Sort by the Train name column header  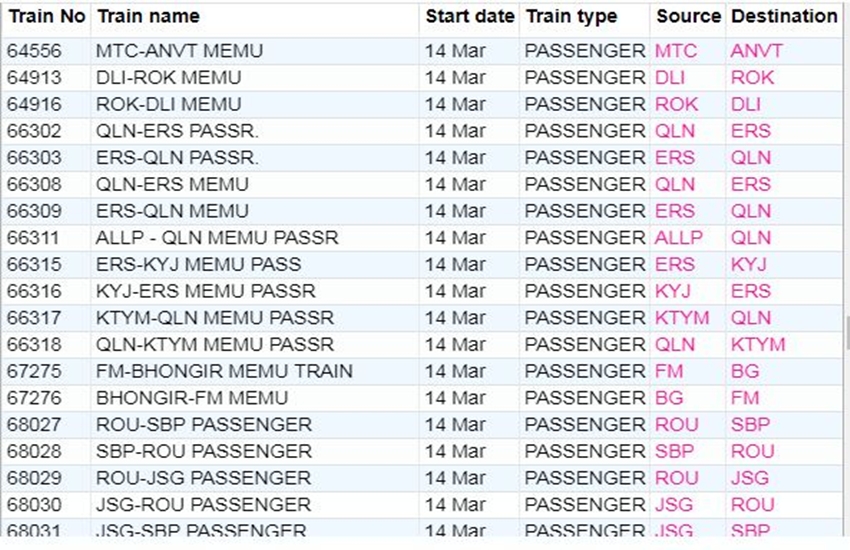(x=147, y=17)
